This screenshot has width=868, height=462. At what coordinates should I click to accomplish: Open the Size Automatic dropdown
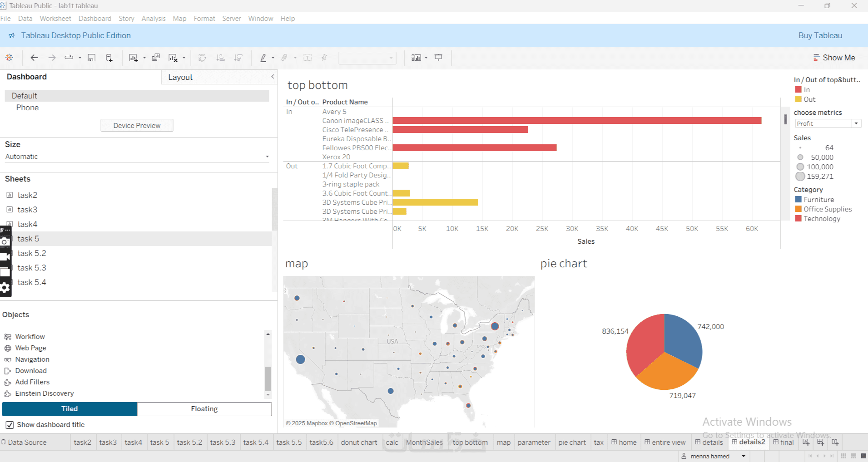click(137, 157)
